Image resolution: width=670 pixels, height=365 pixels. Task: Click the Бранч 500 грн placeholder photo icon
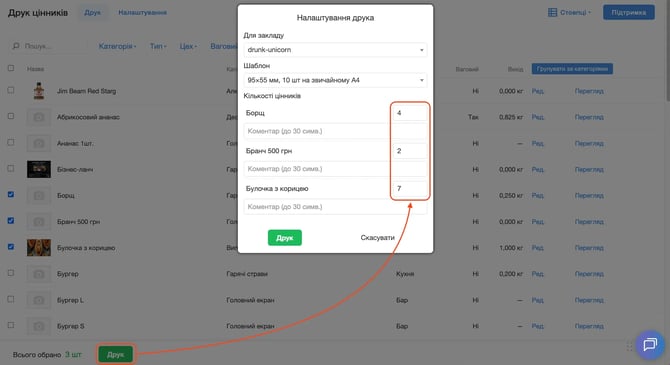tap(39, 221)
